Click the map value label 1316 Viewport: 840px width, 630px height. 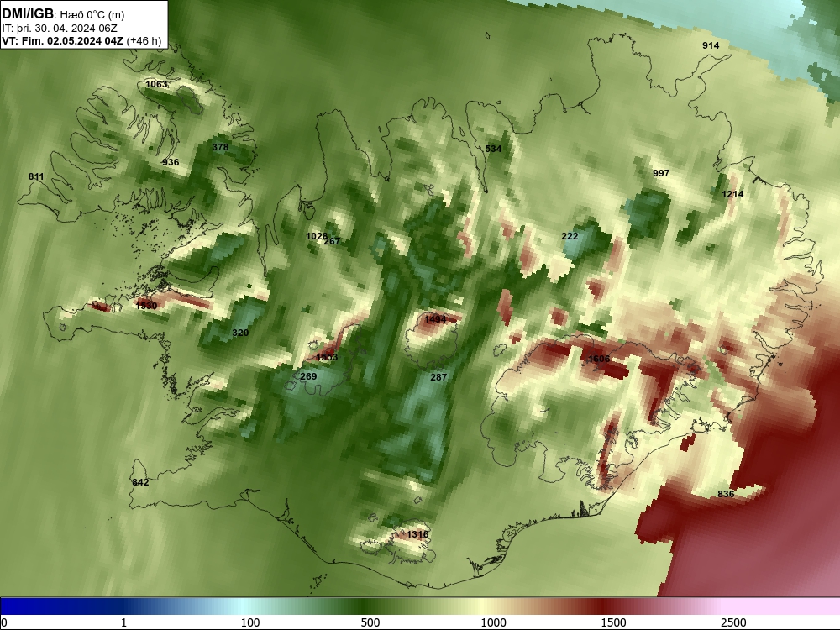pyautogui.click(x=417, y=534)
